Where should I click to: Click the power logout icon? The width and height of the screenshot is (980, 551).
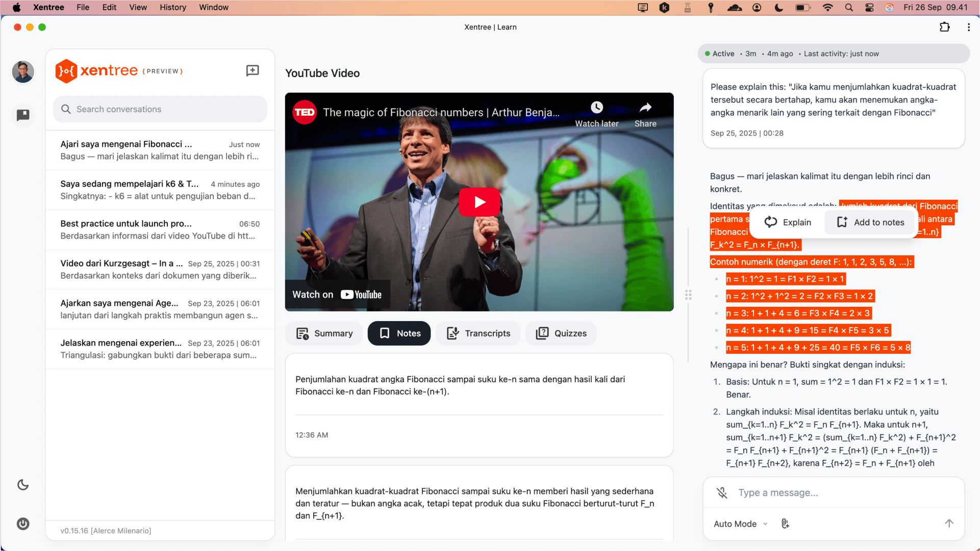click(23, 523)
